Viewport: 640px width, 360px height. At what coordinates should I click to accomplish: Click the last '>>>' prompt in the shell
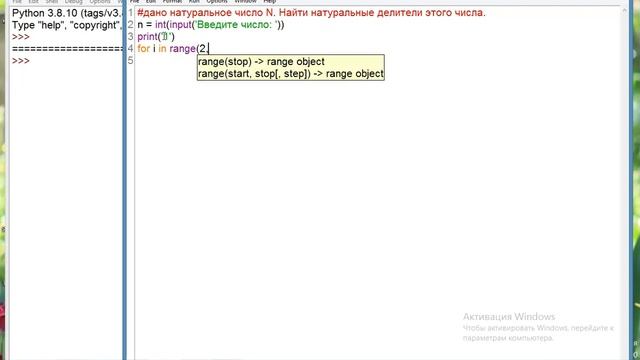click(21, 61)
